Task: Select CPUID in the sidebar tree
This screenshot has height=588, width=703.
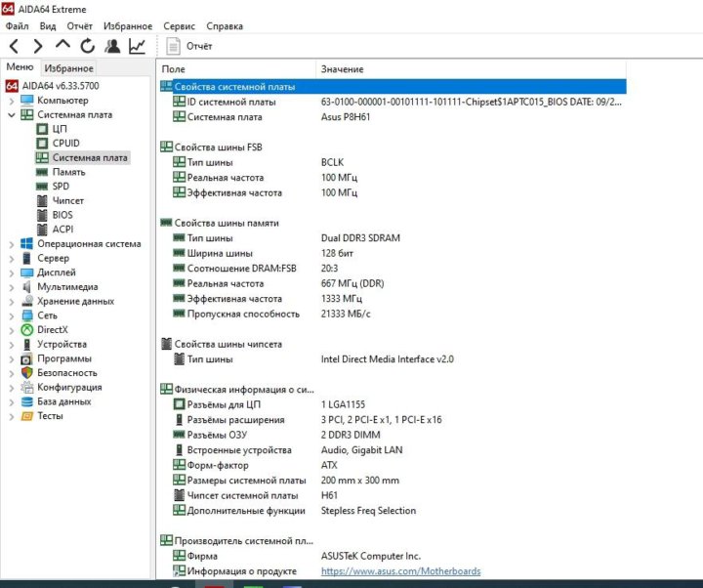Action: tap(65, 144)
